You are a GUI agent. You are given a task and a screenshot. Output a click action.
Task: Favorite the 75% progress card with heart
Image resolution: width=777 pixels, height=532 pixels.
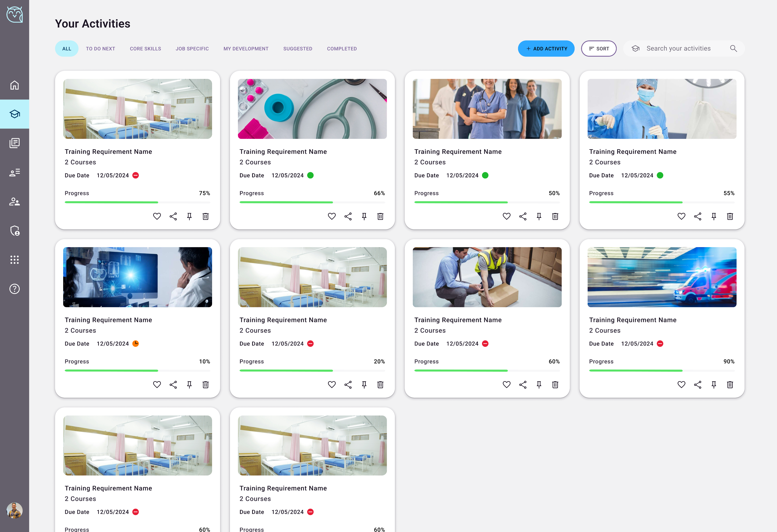click(157, 217)
